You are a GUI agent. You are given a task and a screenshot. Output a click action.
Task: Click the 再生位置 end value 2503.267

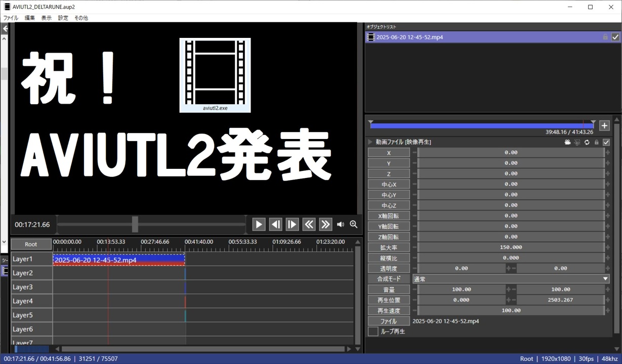tap(560, 300)
